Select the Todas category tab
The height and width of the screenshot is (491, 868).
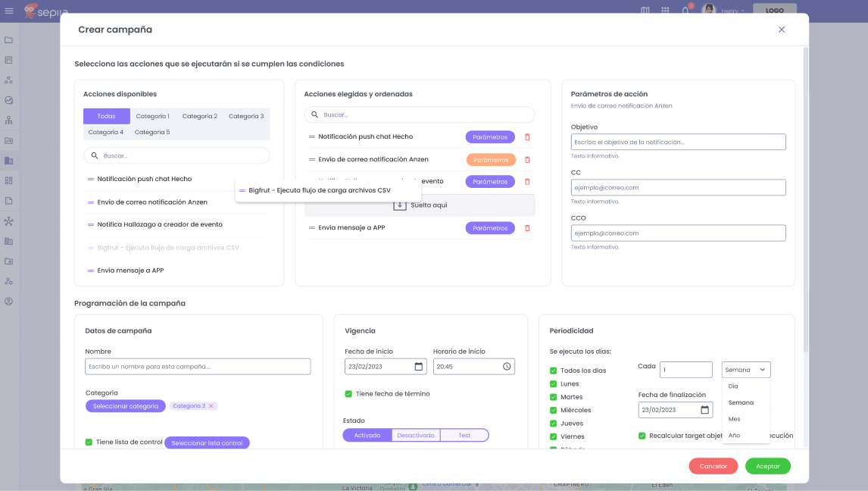(x=107, y=117)
